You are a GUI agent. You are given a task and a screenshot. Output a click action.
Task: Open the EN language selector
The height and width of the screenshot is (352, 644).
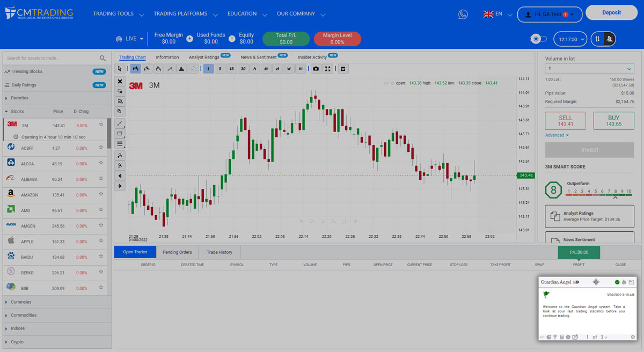click(497, 14)
